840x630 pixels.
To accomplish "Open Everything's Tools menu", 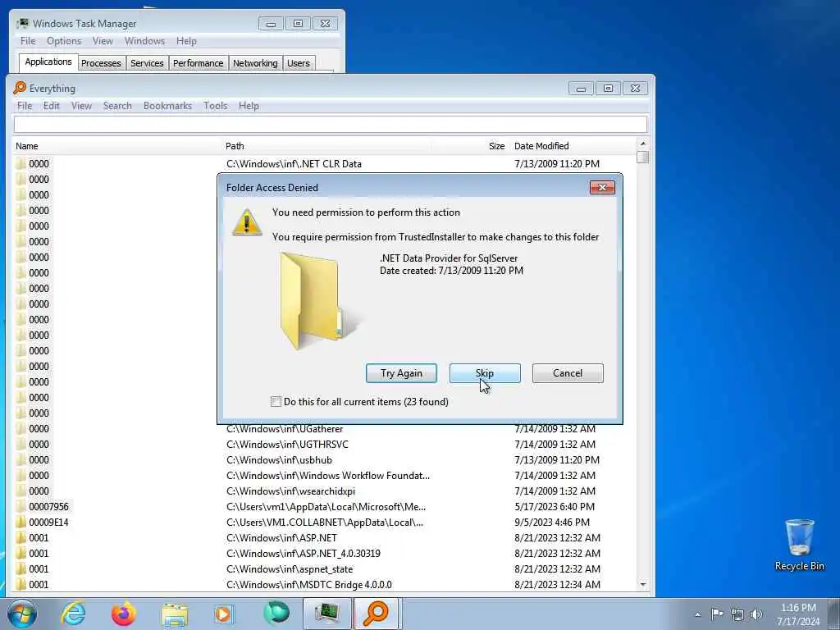I will coord(216,106).
